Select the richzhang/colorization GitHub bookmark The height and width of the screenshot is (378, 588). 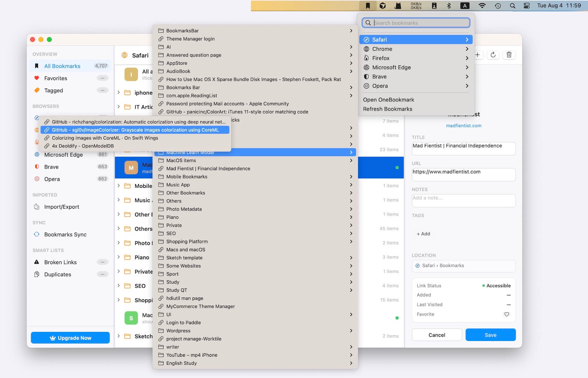(x=135, y=122)
